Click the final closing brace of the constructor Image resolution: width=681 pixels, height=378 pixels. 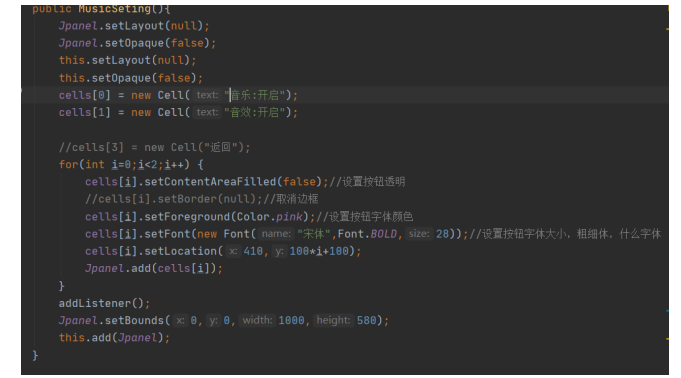(x=35, y=355)
